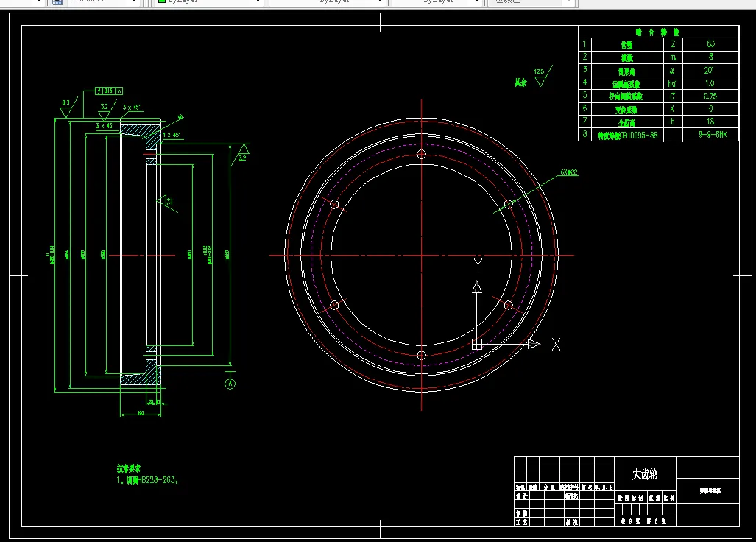Click the 1.0 addendum coefficient cell
This screenshot has height=542, width=756.
point(710,83)
